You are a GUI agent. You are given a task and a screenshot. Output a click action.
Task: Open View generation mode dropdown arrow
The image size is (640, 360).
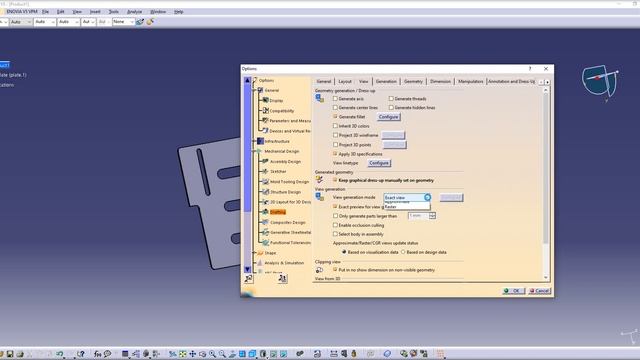[427, 197]
